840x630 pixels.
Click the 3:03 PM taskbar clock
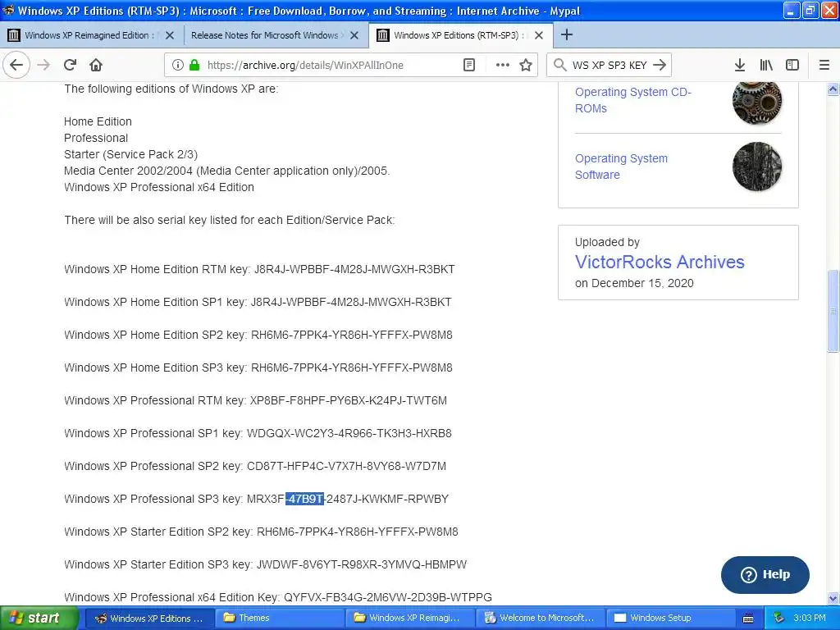click(809, 619)
